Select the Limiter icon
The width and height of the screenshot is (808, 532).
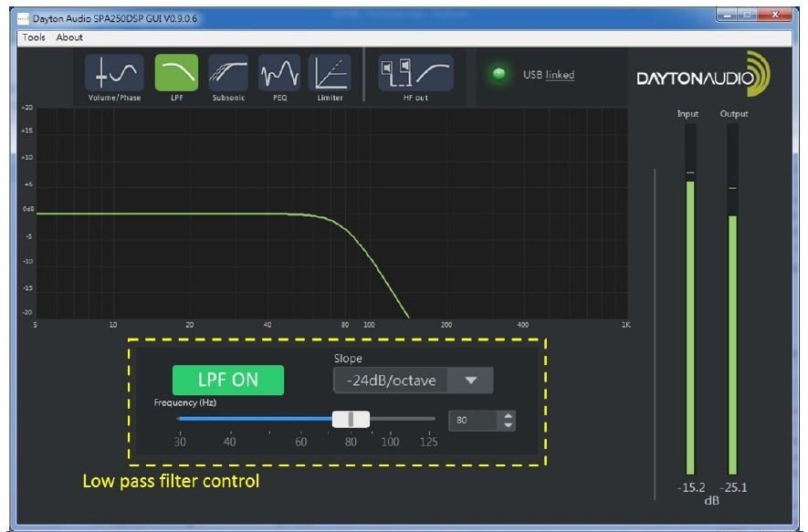(x=330, y=73)
